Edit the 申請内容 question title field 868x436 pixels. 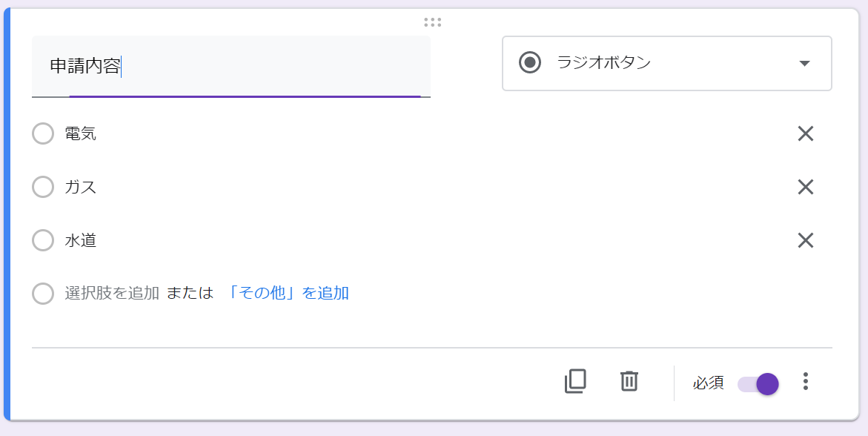click(x=230, y=67)
